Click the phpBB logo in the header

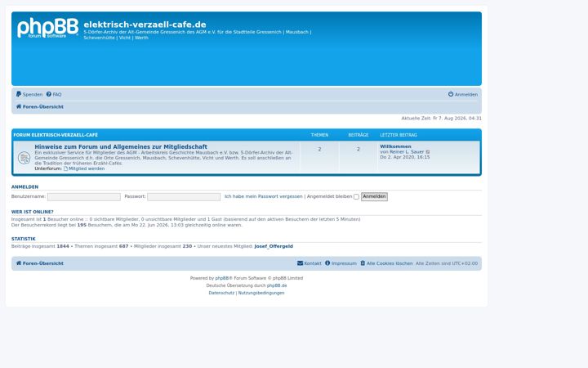(47, 28)
